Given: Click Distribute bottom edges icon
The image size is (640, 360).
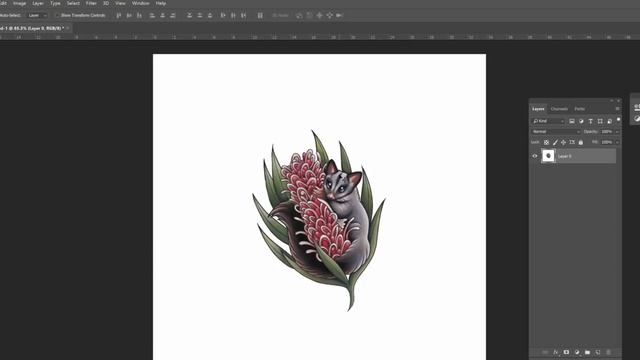Looking at the screenshot, I should pyautogui.click(x=210, y=16).
